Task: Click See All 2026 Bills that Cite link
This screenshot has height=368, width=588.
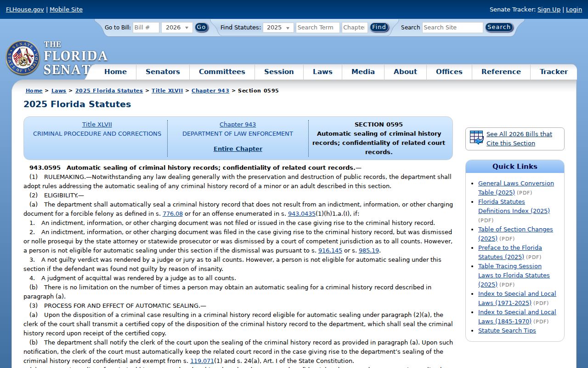Action: [519, 138]
